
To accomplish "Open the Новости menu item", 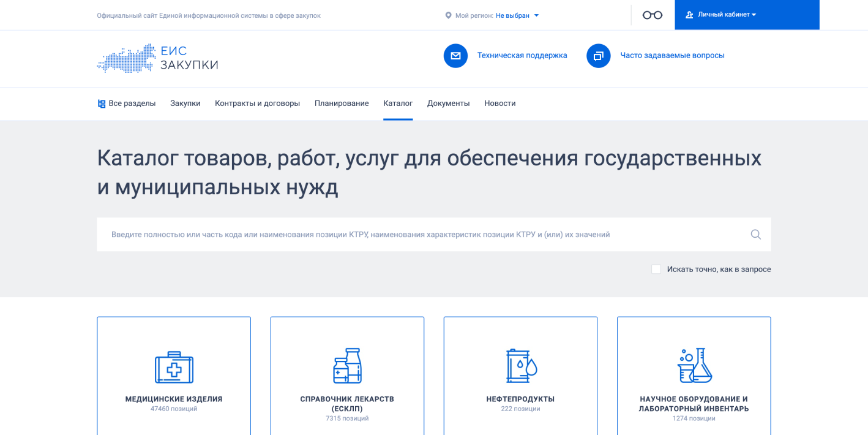I will 500,104.
